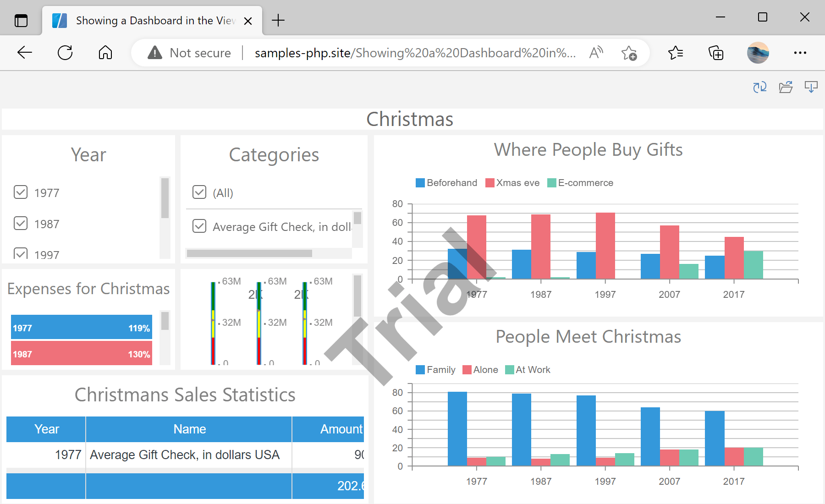Image resolution: width=825 pixels, height=504 pixels.
Task: Open the tab actions menu
Action: 20,20
